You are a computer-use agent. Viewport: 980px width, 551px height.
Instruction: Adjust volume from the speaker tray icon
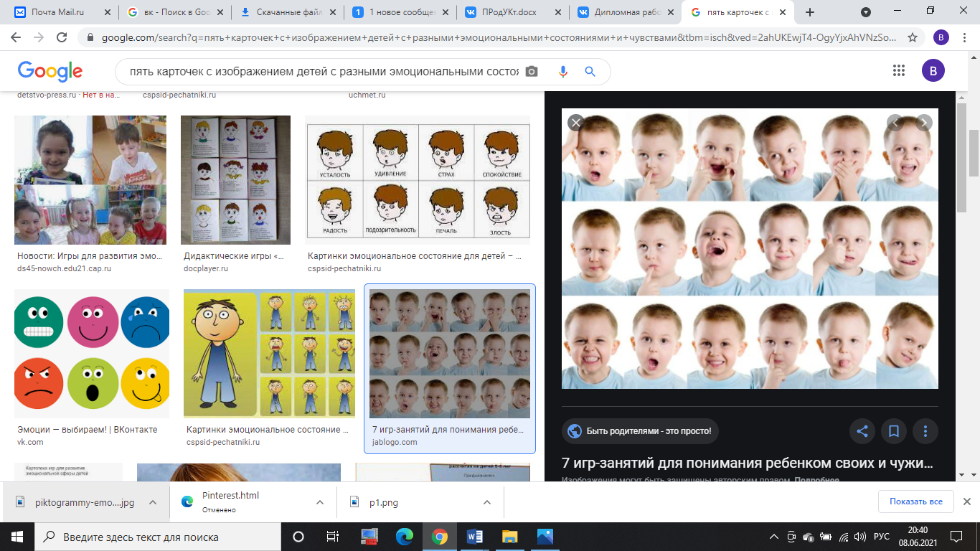point(859,537)
